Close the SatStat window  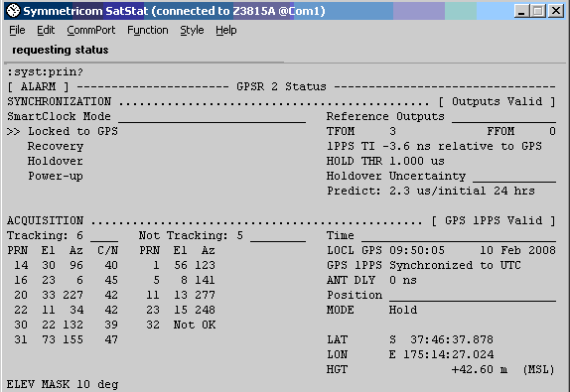556,11
